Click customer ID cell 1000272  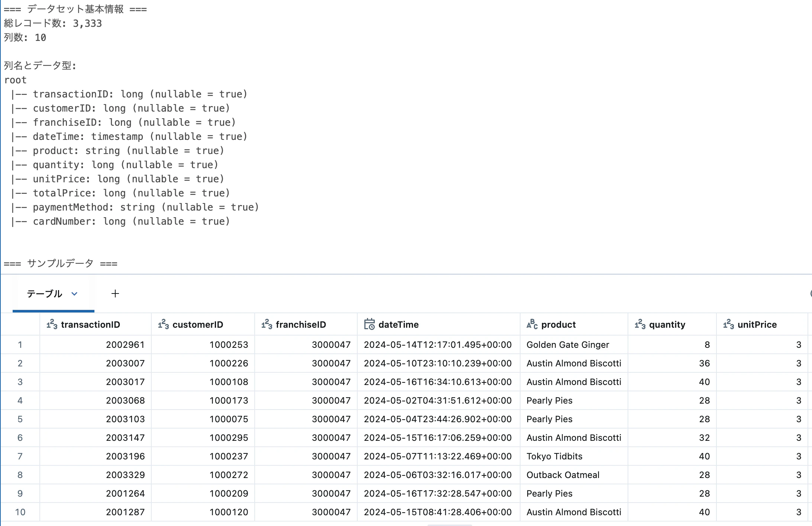(203, 475)
